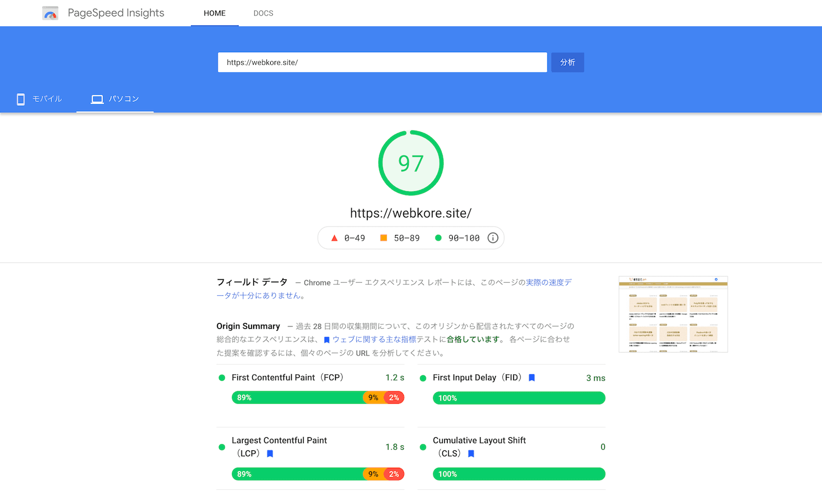The height and width of the screenshot is (504, 822).
Task: Click green status dot beside Cumulative Layout Shift
Action: [423, 447]
